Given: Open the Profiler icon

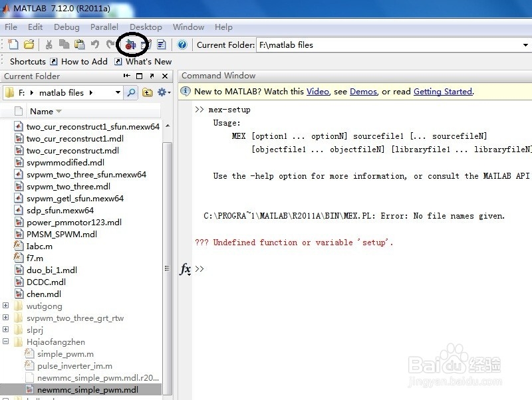Looking at the screenshot, I should (x=161, y=45).
